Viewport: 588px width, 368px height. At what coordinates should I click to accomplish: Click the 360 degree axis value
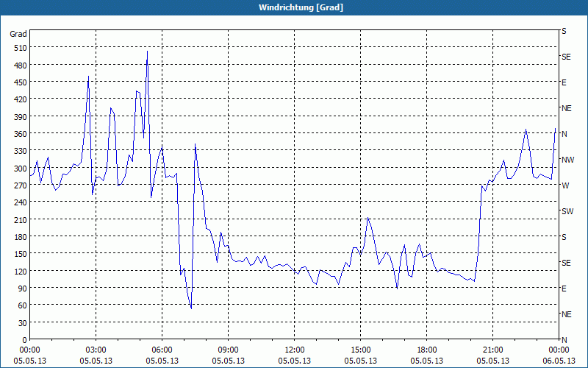(x=20, y=134)
